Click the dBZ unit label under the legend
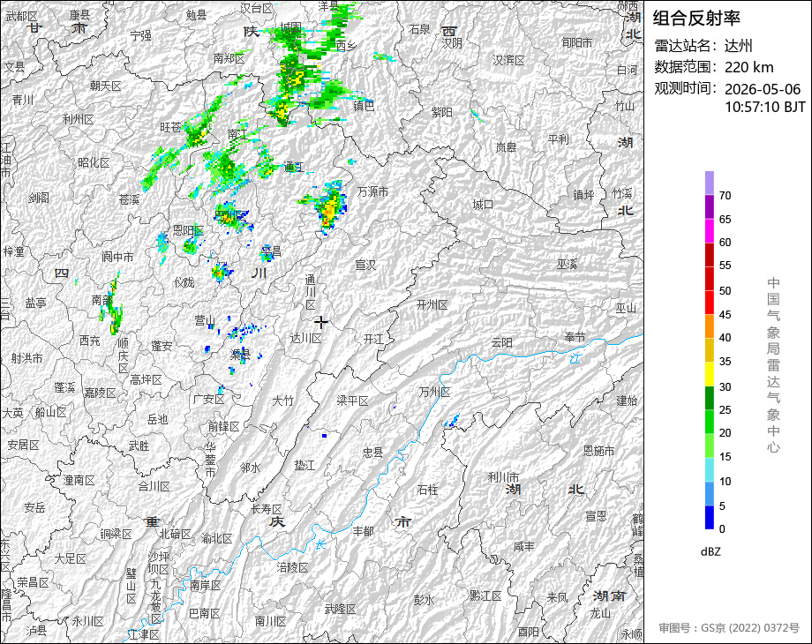The height and width of the screenshot is (644, 812). tap(710, 552)
